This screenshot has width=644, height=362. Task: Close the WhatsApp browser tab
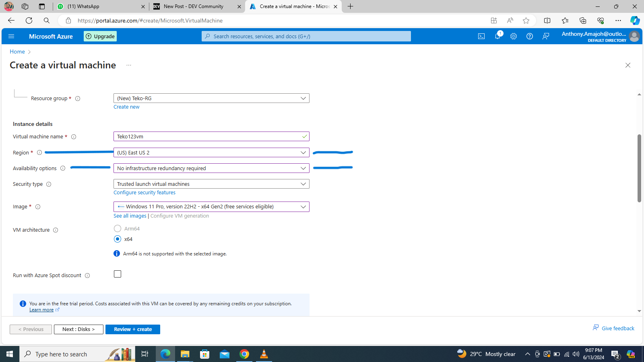[143, 6]
